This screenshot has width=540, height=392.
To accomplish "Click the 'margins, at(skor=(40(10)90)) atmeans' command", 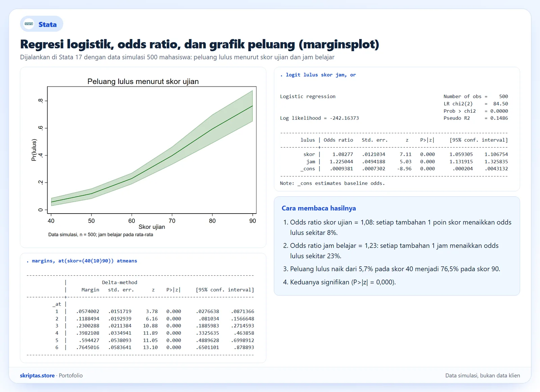I will click(82, 261).
